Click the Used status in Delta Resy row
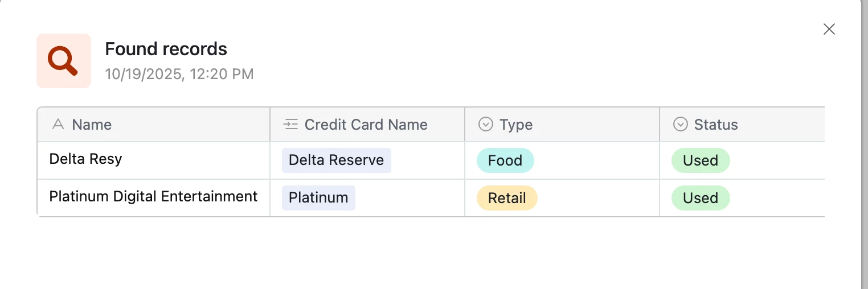868x289 pixels. [x=700, y=160]
